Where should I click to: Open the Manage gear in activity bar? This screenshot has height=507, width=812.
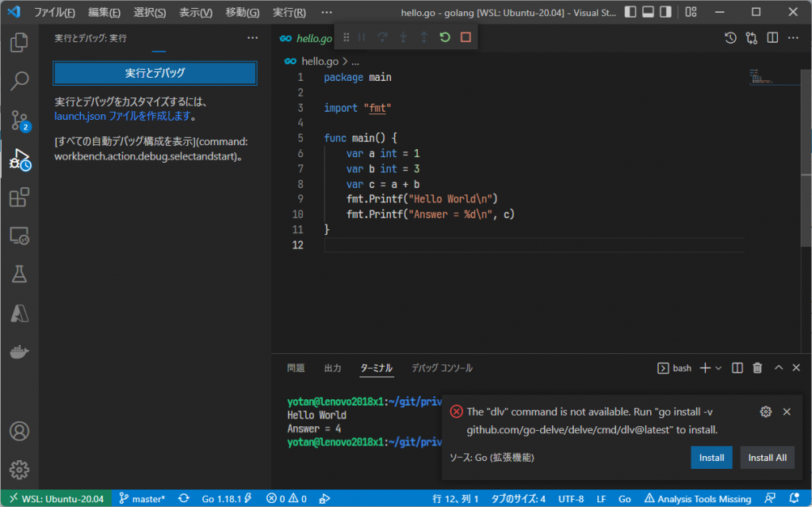pyautogui.click(x=19, y=470)
